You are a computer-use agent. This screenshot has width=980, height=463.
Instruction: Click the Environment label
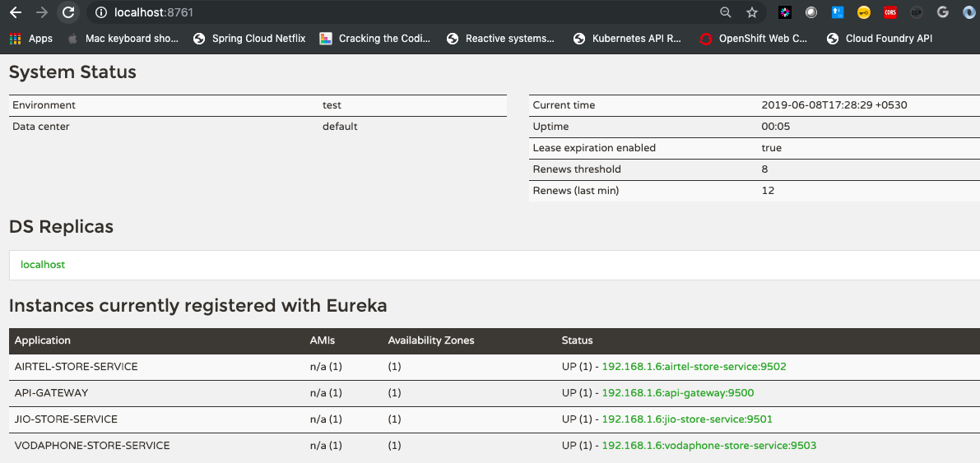click(x=44, y=105)
